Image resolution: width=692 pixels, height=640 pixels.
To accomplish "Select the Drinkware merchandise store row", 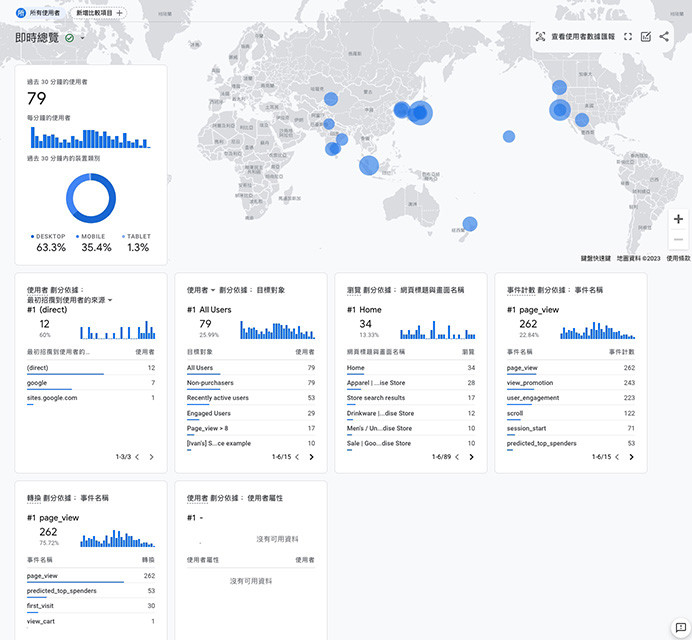I will click(x=411, y=414).
